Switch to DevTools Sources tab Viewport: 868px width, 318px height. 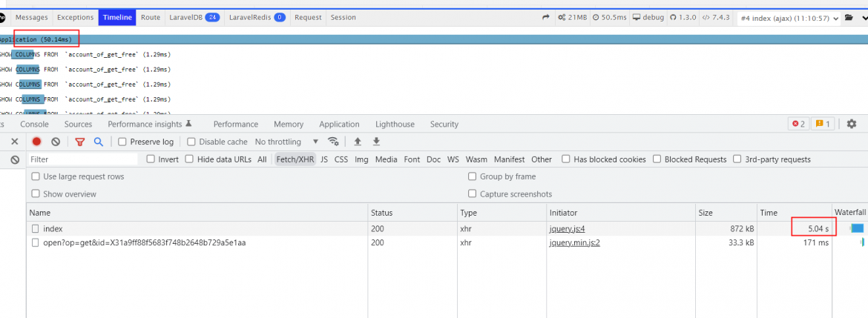[78, 124]
